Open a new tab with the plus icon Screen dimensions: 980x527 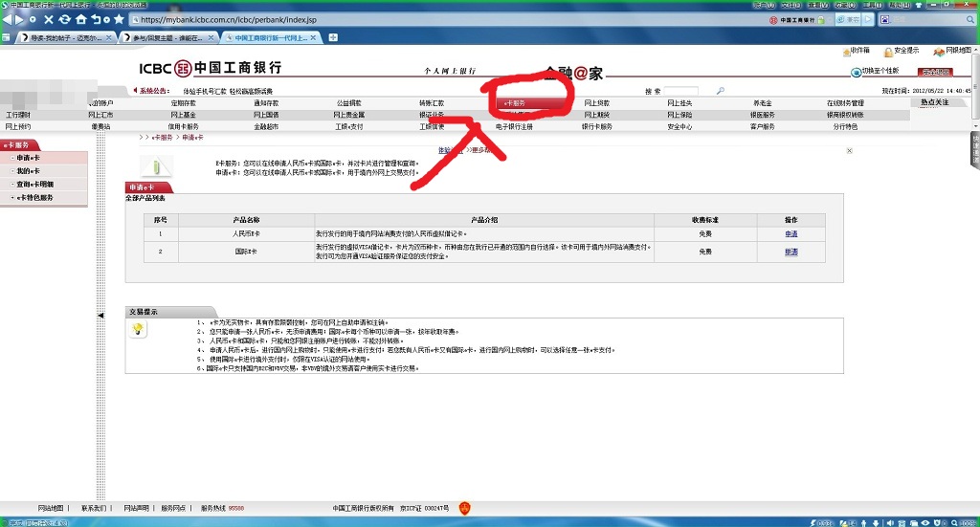tap(333, 37)
